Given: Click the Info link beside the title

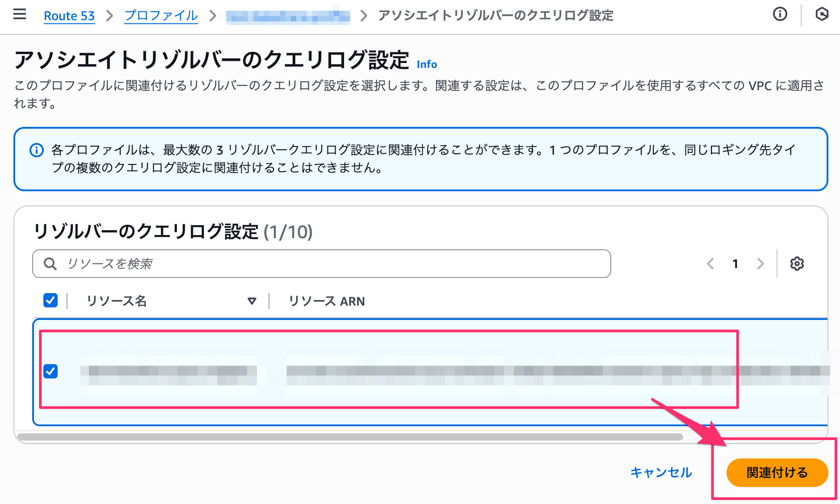Looking at the screenshot, I should 427,64.
